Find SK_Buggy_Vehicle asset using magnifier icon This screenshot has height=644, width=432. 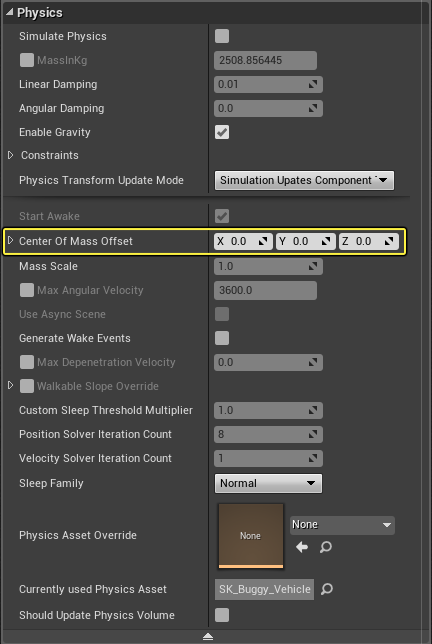click(x=327, y=589)
